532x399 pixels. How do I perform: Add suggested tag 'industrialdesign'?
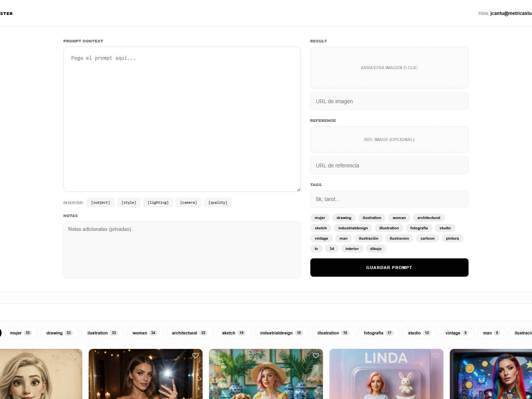pyautogui.click(x=353, y=228)
